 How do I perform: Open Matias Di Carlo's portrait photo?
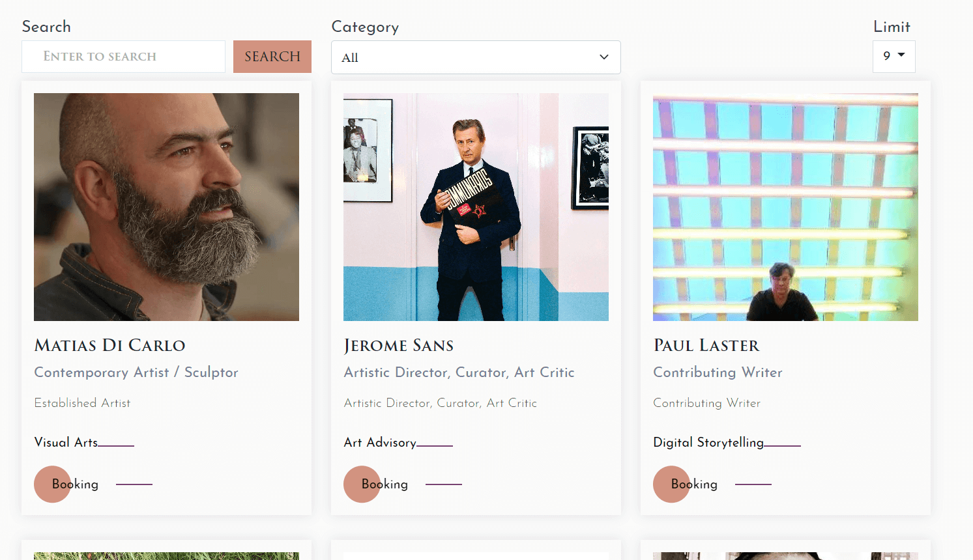point(166,207)
